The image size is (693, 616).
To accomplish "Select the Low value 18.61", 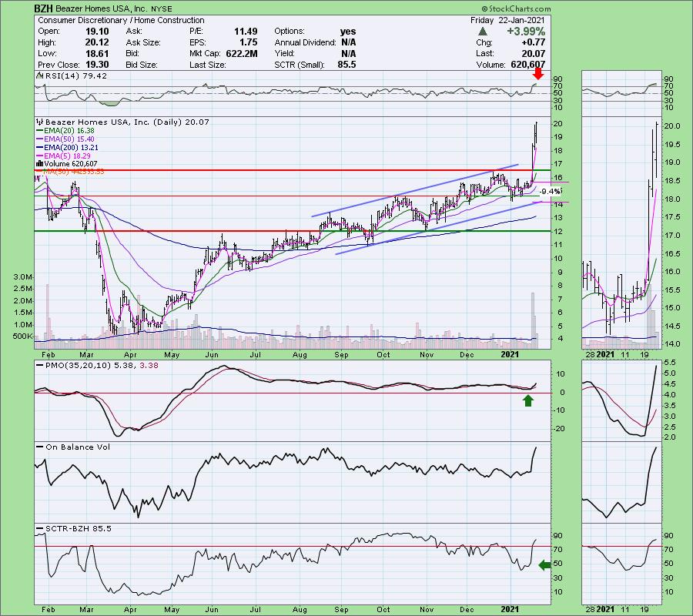I will pyautogui.click(x=97, y=53).
